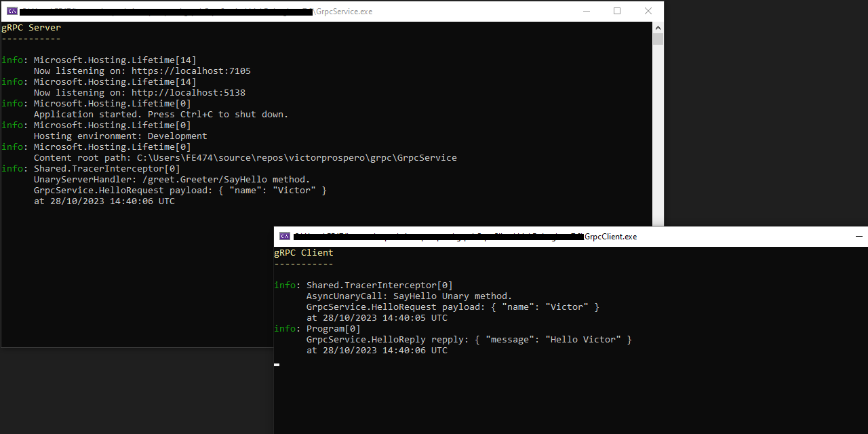868x434 pixels.
Task: Select the https://localhost:7105 address
Action: tap(191, 71)
